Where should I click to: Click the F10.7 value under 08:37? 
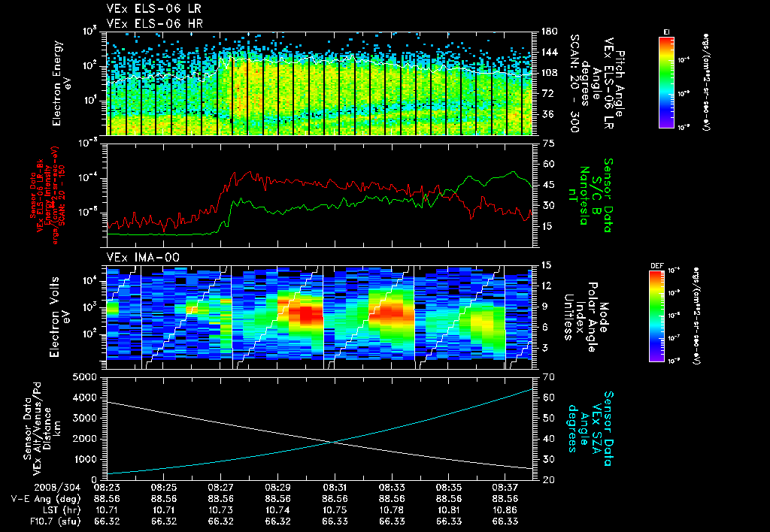505,521
